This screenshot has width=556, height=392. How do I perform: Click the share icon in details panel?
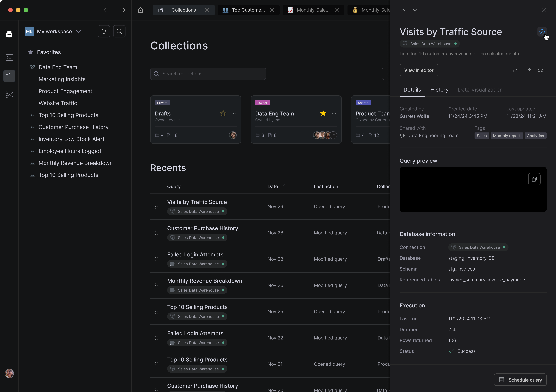click(528, 70)
